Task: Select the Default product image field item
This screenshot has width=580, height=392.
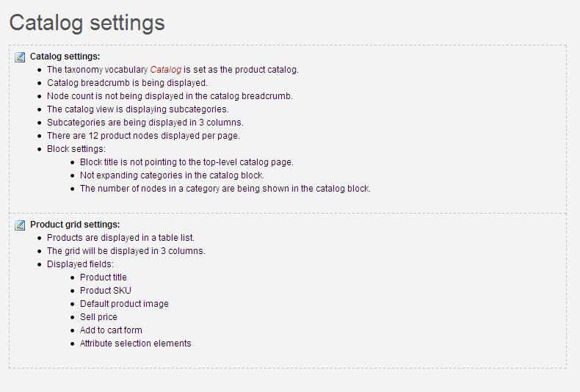Action: (x=124, y=304)
